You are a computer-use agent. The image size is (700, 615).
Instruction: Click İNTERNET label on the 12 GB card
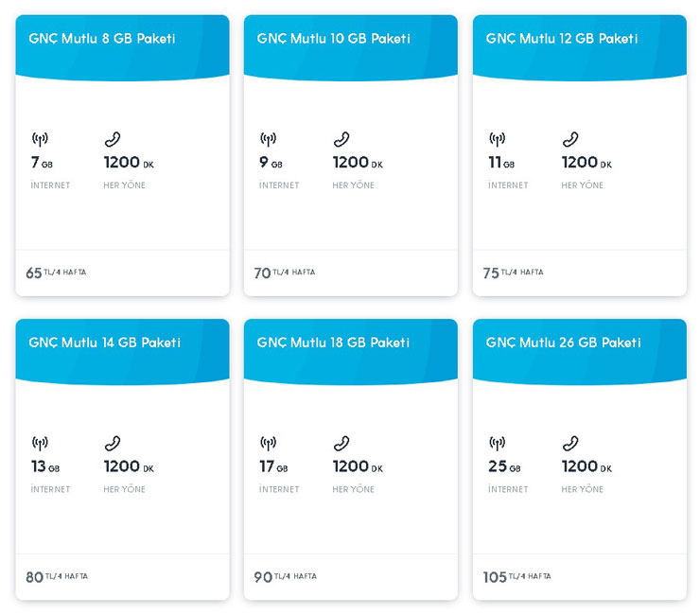509,184
